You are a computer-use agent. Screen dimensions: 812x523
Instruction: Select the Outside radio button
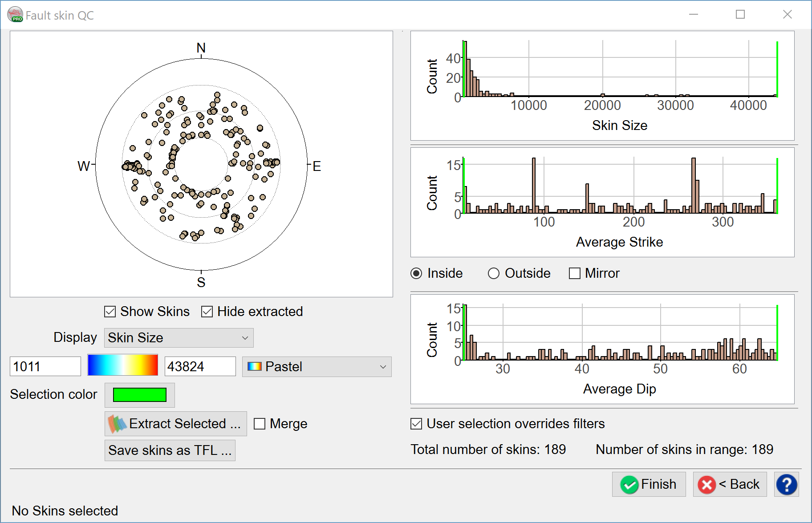tap(494, 273)
